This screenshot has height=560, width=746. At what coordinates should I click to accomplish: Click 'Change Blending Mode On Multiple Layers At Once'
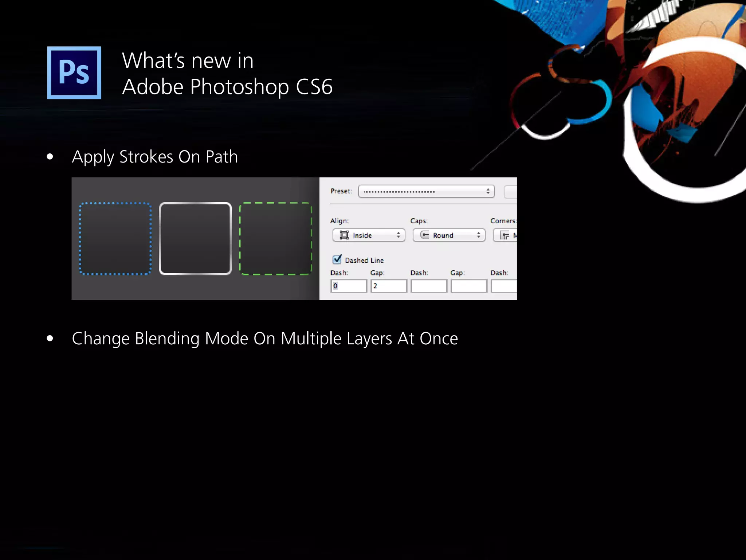tap(265, 339)
